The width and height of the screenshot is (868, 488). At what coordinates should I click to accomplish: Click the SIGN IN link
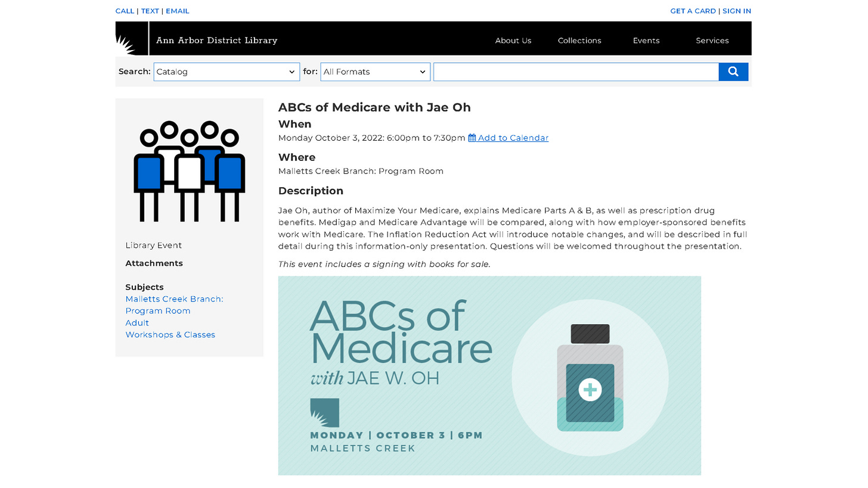(x=737, y=11)
